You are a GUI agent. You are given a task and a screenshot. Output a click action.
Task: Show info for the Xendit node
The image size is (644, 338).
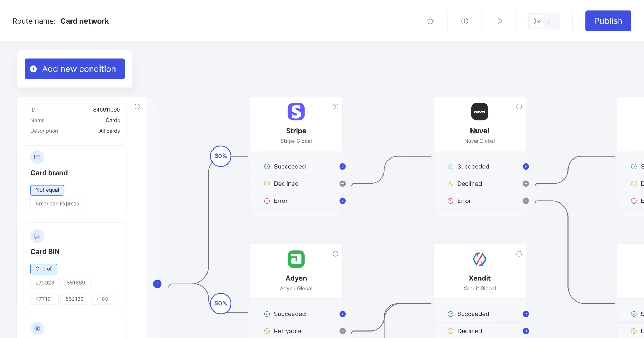519,254
